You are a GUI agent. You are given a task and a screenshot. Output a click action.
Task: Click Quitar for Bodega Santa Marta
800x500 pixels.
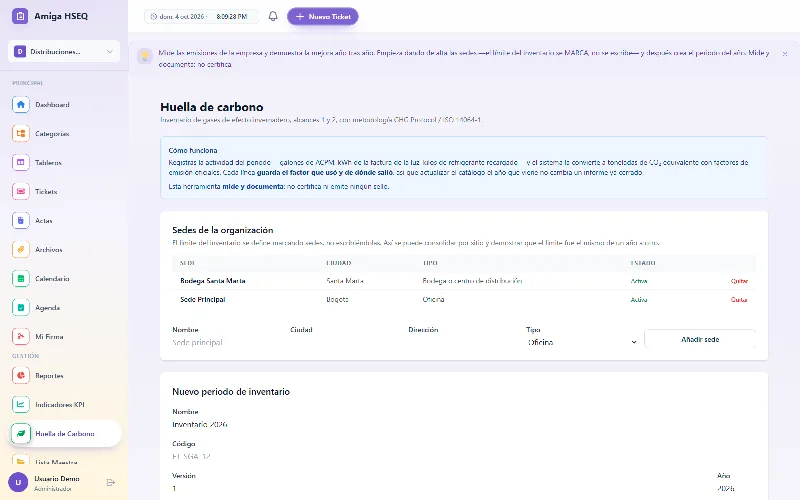coord(739,281)
